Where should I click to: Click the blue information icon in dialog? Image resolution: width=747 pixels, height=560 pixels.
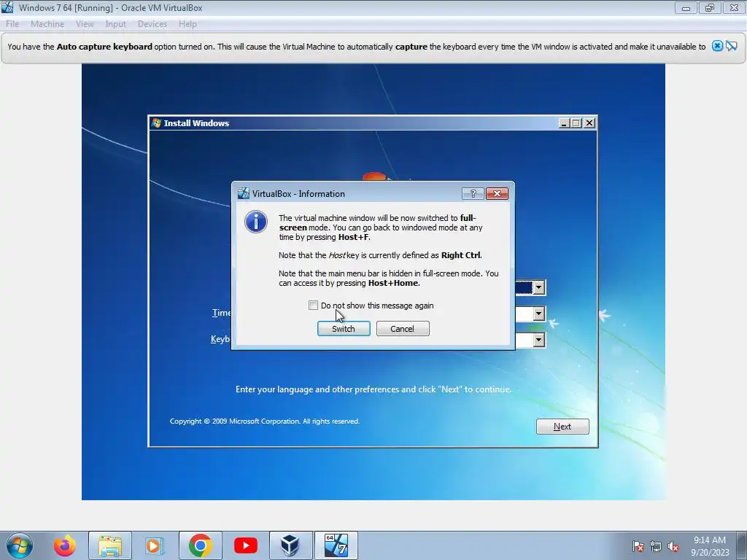[256, 222]
